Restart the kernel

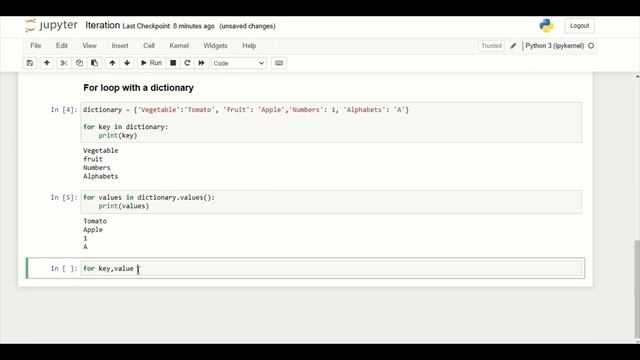pyautogui.click(x=187, y=63)
